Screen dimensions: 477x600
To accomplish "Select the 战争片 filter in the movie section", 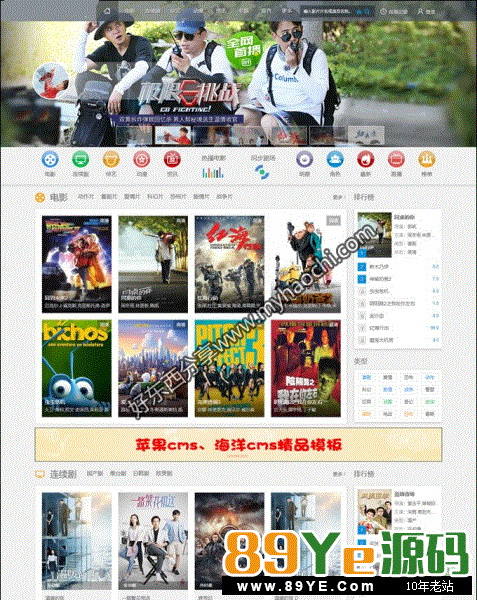I will click(224, 197).
